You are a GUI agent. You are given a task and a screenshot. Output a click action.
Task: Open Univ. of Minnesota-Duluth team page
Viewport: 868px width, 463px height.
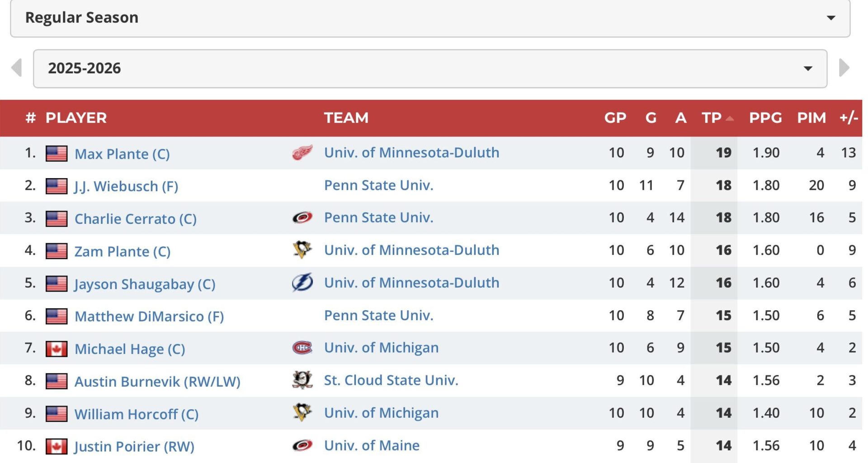point(411,152)
